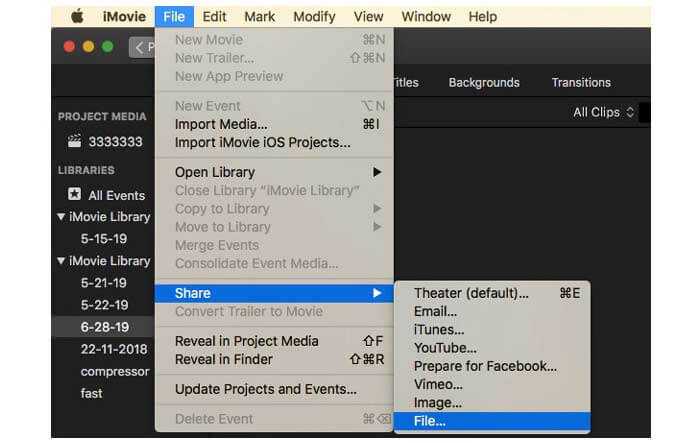Select Prepare for Facebook…
Viewport: 700px width, 443px height.
(x=492, y=367)
